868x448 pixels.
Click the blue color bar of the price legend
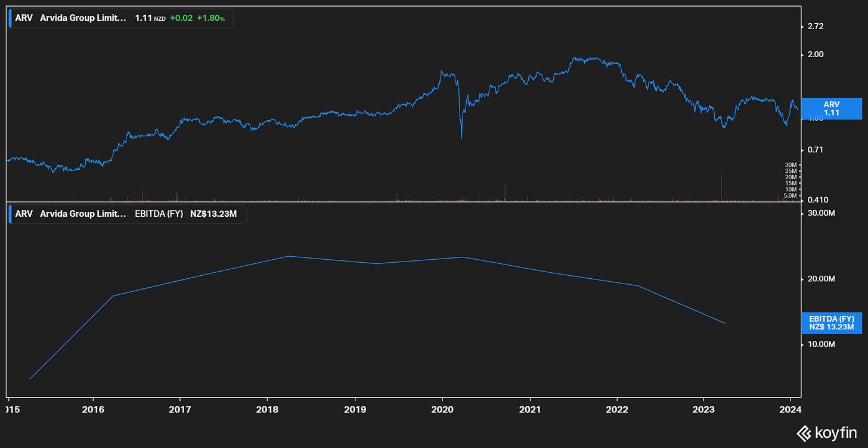tap(10, 18)
